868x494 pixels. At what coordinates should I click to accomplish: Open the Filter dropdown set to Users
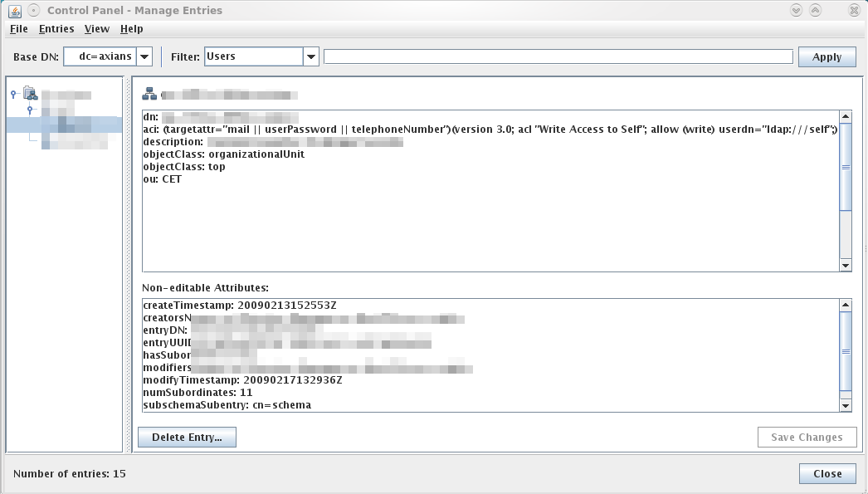click(x=311, y=56)
